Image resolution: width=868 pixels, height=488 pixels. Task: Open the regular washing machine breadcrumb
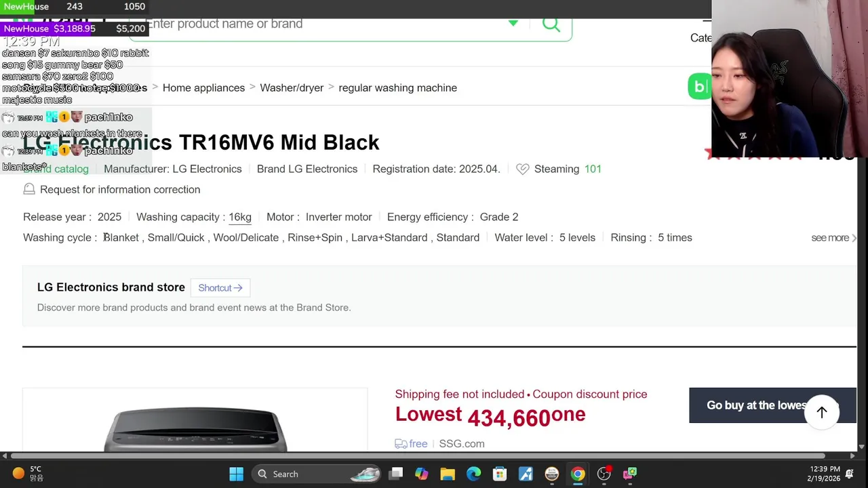point(397,87)
